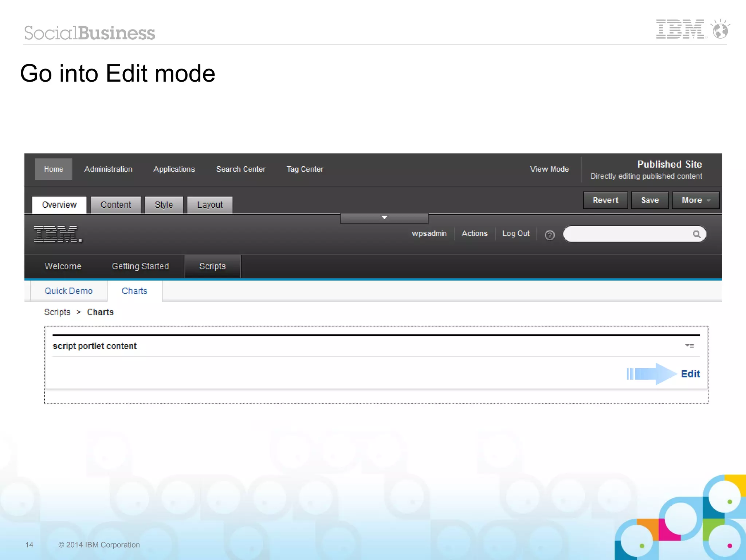Select the Content toolbar tab
This screenshot has width=746, height=560.
pyautogui.click(x=116, y=205)
